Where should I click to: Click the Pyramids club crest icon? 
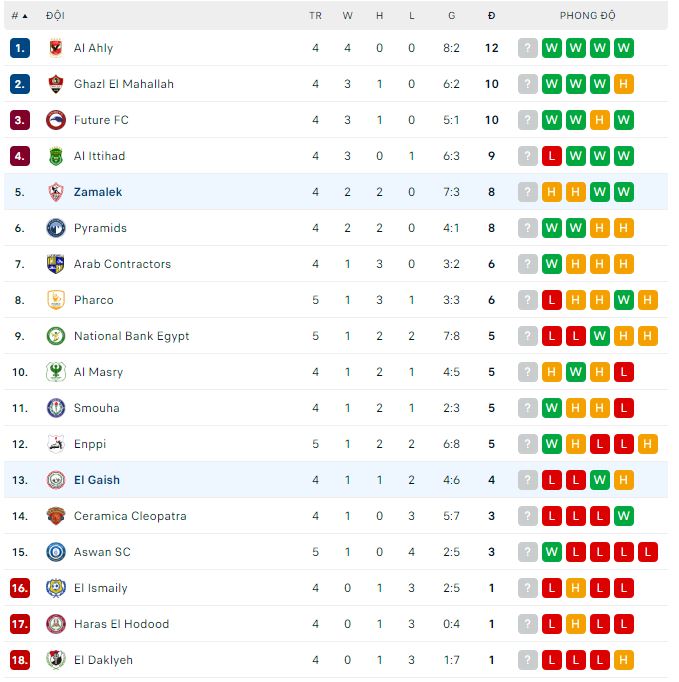point(56,228)
